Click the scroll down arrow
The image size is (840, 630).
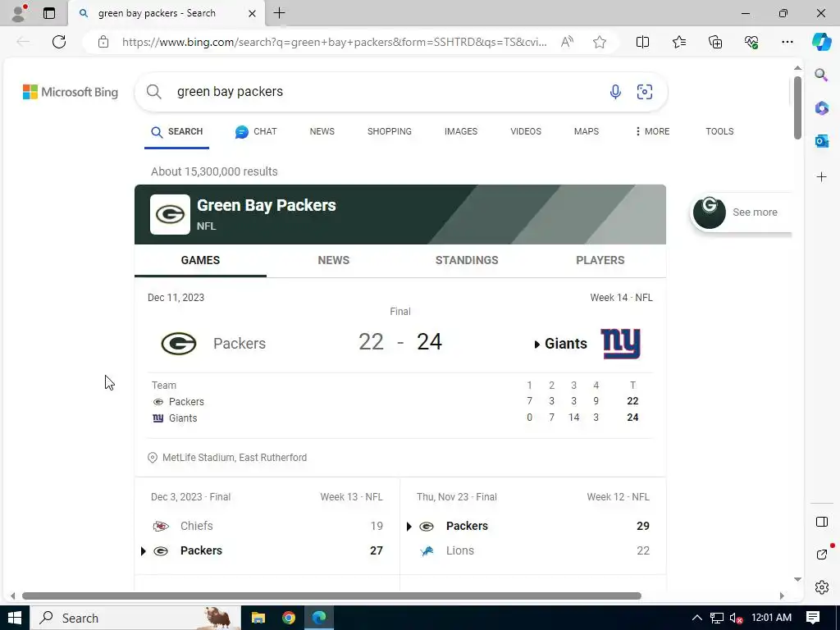[797, 579]
